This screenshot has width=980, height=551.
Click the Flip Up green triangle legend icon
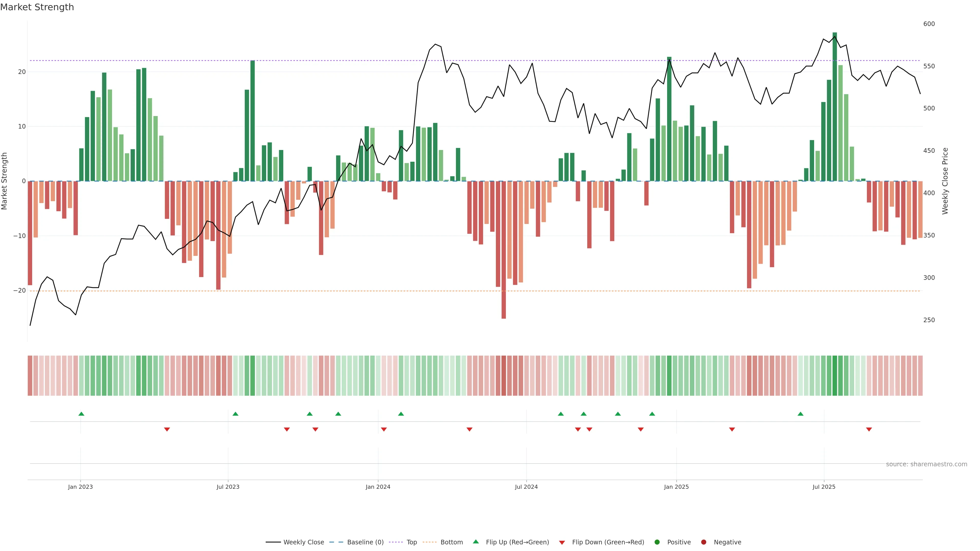coord(475,542)
